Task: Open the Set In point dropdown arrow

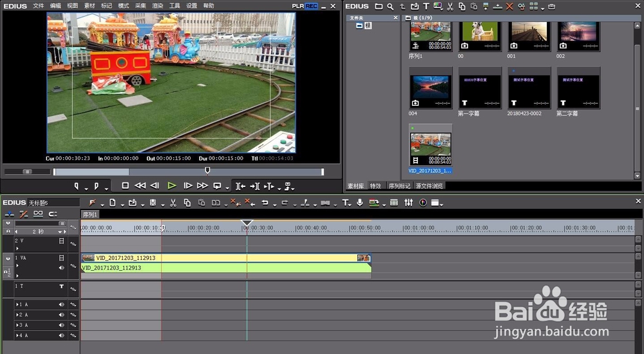Action: click(x=86, y=188)
